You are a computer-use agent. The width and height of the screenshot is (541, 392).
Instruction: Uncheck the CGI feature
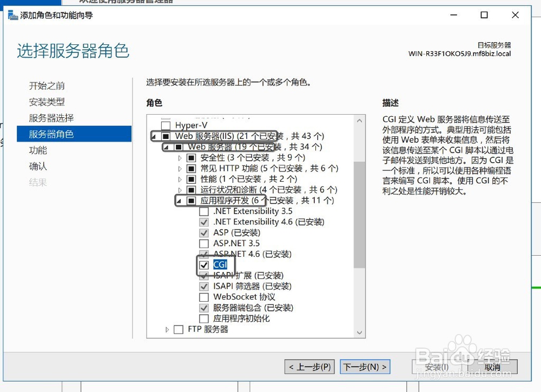coord(204,264)
